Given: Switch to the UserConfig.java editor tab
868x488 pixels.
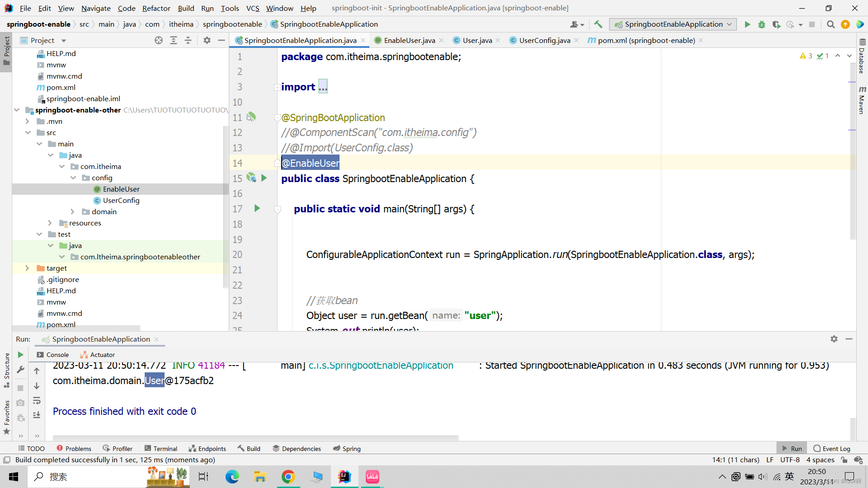Looking at the screenshot, I should point(544,40).
